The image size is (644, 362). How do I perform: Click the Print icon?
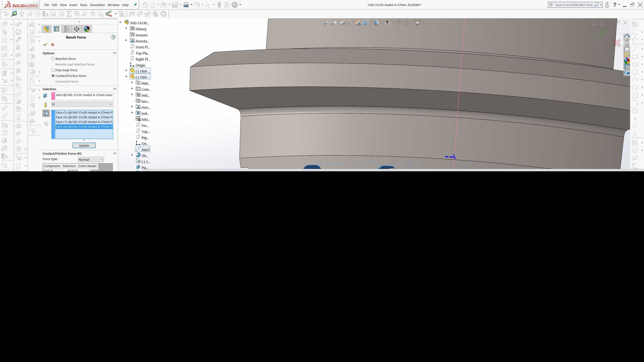[x=186, y=5]
